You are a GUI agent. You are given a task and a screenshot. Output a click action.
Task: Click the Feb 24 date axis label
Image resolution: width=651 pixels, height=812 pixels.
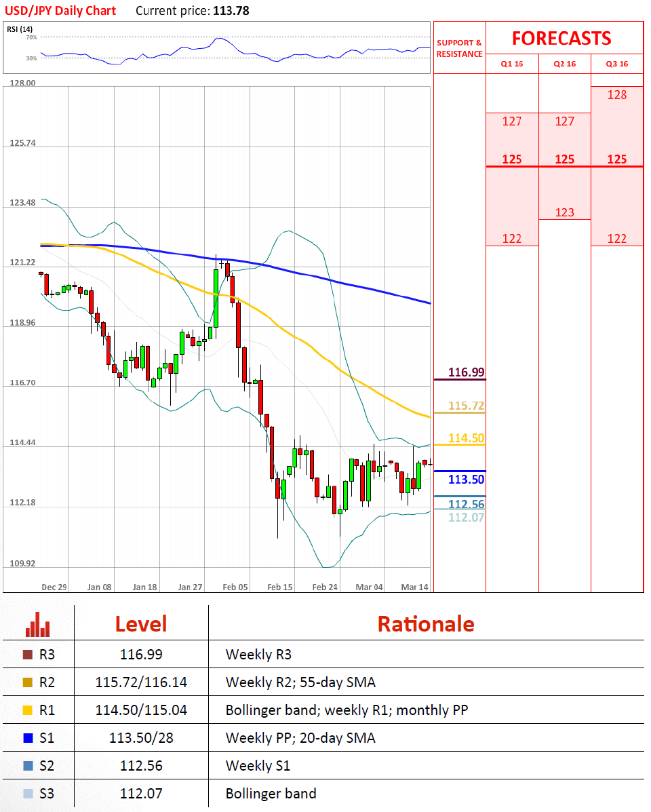[325, 587]
